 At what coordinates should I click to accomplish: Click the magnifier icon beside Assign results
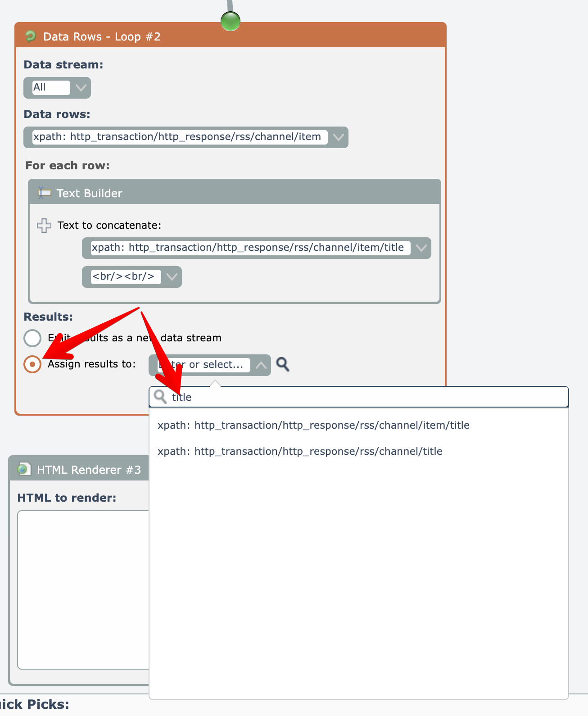tap(283, 364)
